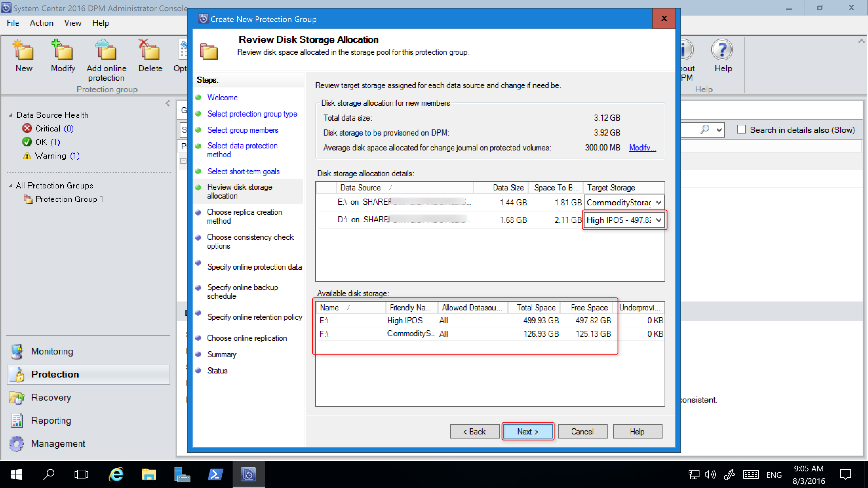
Task: Click Modify average disk space link
Action: [x=643, y=147]
